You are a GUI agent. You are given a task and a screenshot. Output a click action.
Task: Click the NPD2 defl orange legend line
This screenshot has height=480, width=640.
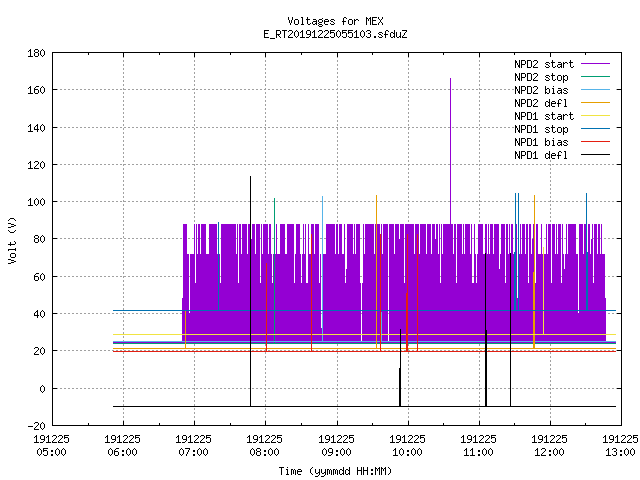(596, 103)
